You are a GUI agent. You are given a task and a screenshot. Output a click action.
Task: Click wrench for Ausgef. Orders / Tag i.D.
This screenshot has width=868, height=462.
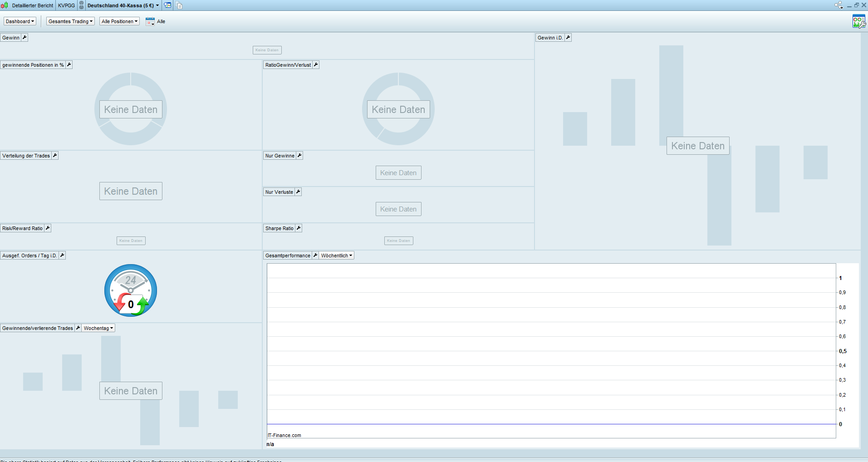coord(62,256)
